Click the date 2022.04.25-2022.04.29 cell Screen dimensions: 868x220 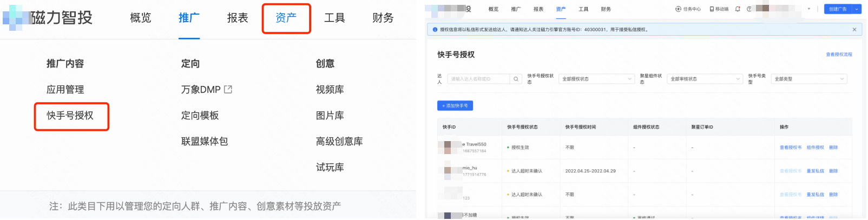pos(590,171)
